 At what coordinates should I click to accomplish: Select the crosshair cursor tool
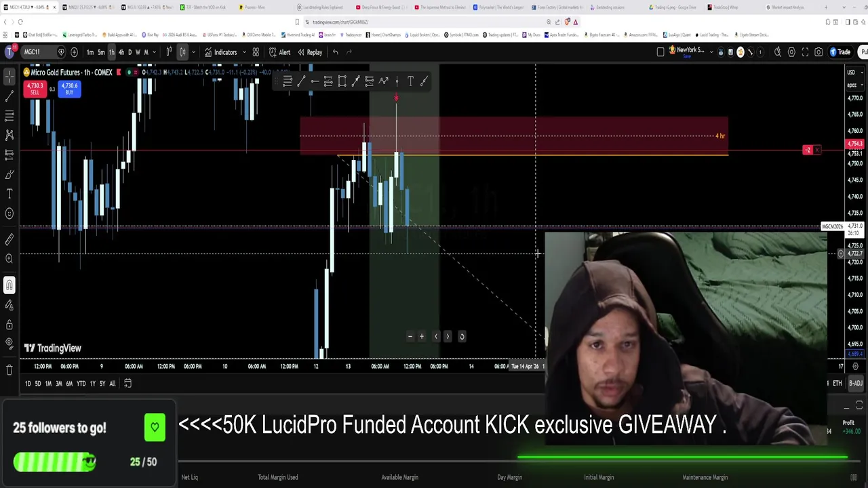(9, 76)
